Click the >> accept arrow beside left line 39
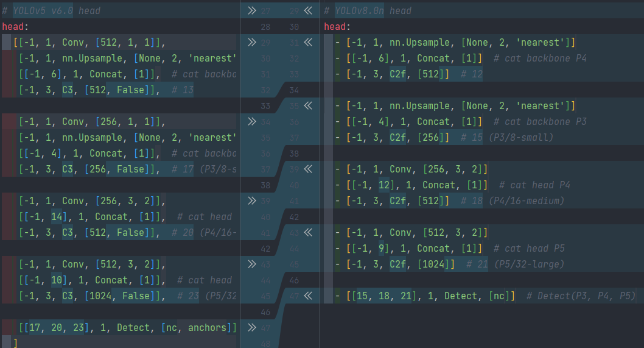This screenshot has width=644, height=348. (x=252, y=201)
